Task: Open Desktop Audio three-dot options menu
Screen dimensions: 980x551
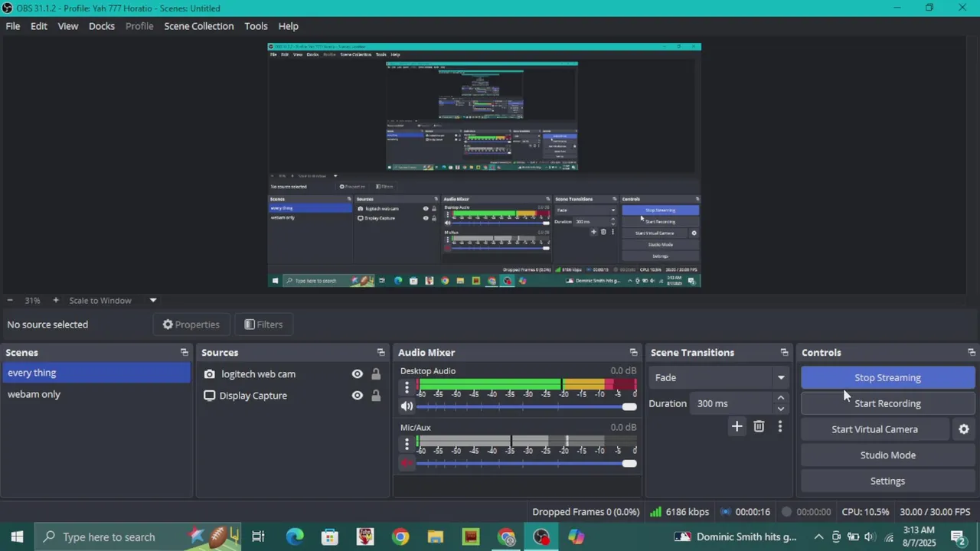Action: click(x=407, y=386)
